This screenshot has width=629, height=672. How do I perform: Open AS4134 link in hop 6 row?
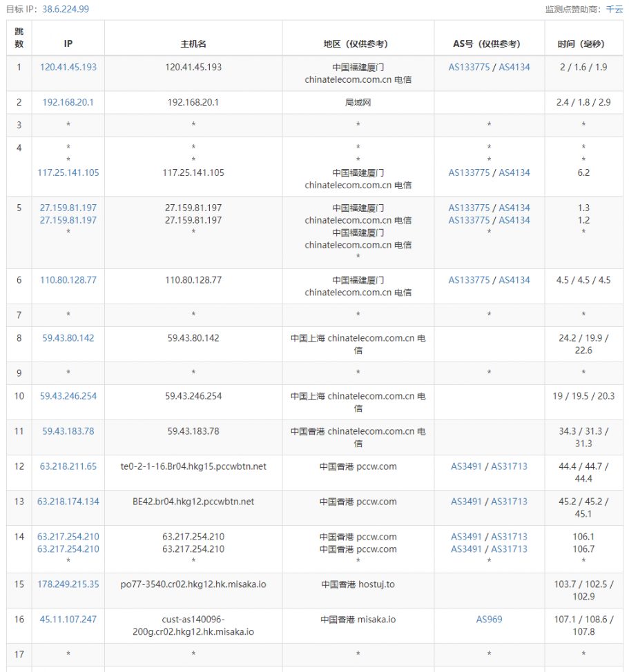coord(514,280)
